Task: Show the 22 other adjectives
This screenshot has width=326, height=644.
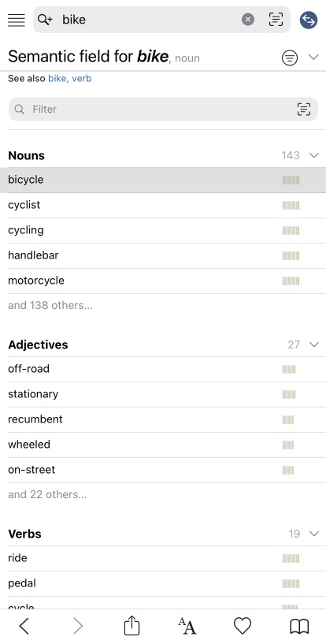Action: coord(47,494)
